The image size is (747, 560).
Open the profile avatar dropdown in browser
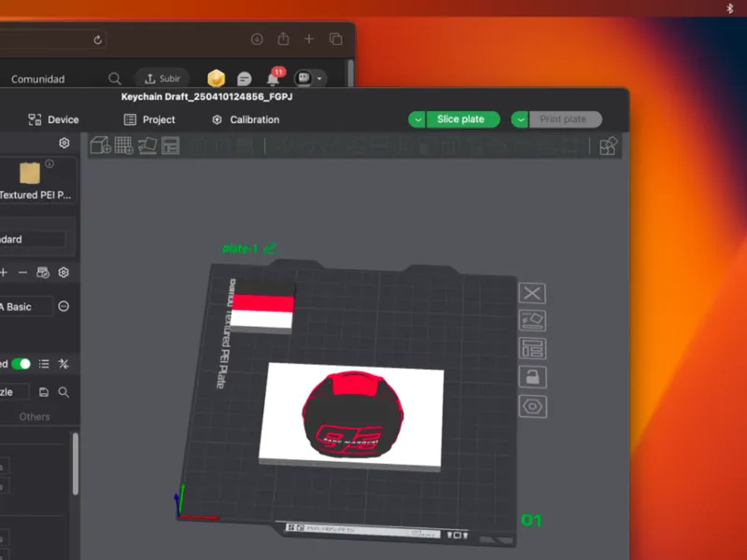click(x=310, y=78)
